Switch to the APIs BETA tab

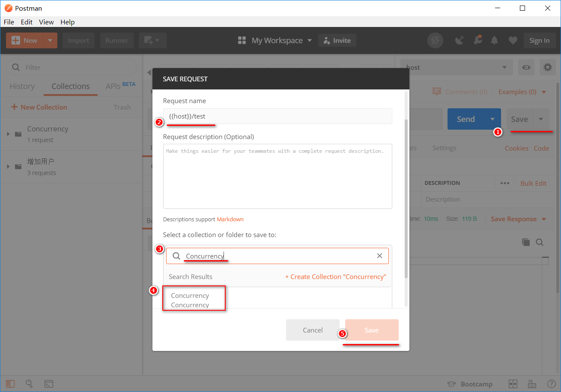coord(120,86)
